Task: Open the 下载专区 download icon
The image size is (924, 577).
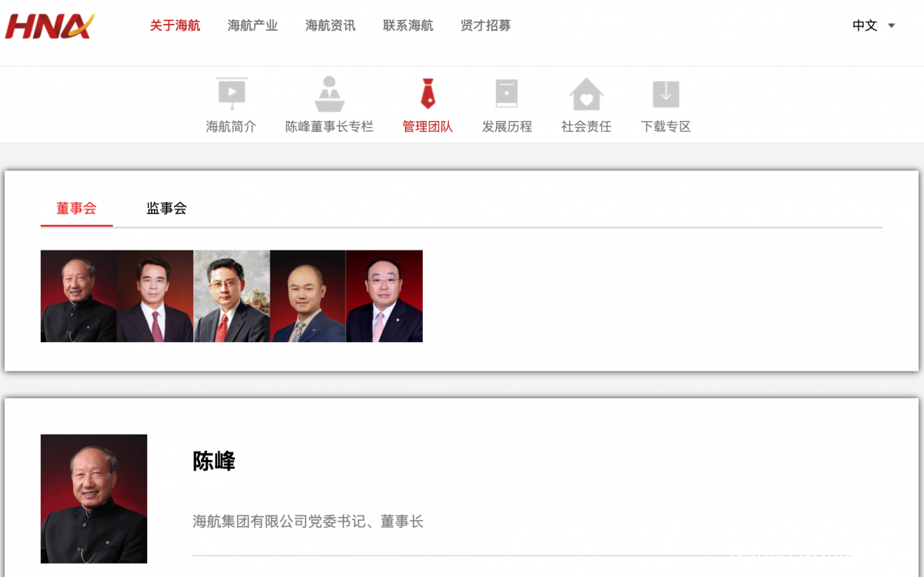Action: 666,94
